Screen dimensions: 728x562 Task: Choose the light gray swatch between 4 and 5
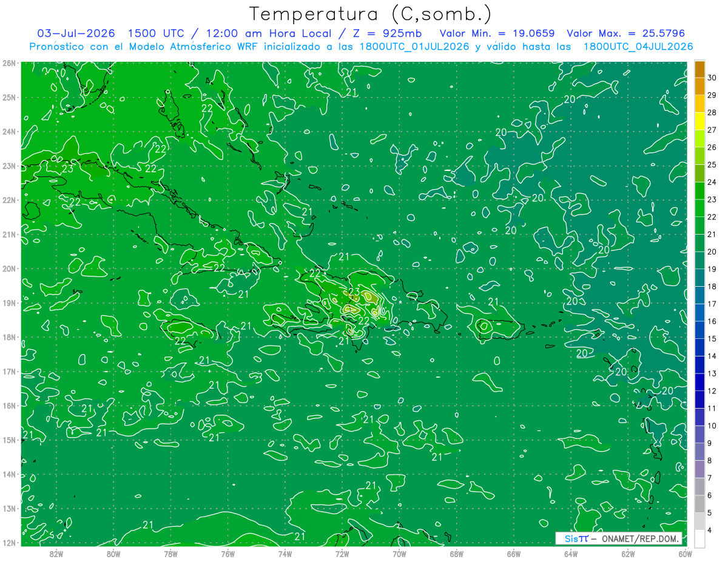coord(699,521)
